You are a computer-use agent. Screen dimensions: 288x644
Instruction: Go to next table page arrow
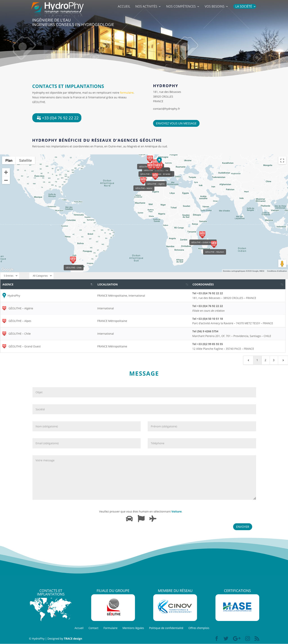pyautogui.click(x=283, y=360)
